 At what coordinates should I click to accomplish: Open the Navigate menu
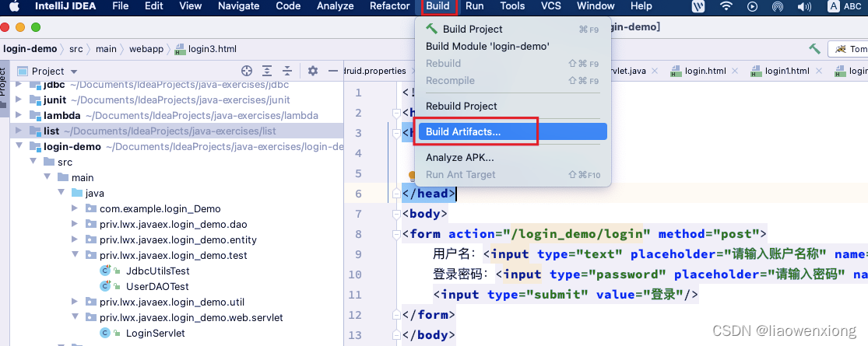tap(238, 7)
